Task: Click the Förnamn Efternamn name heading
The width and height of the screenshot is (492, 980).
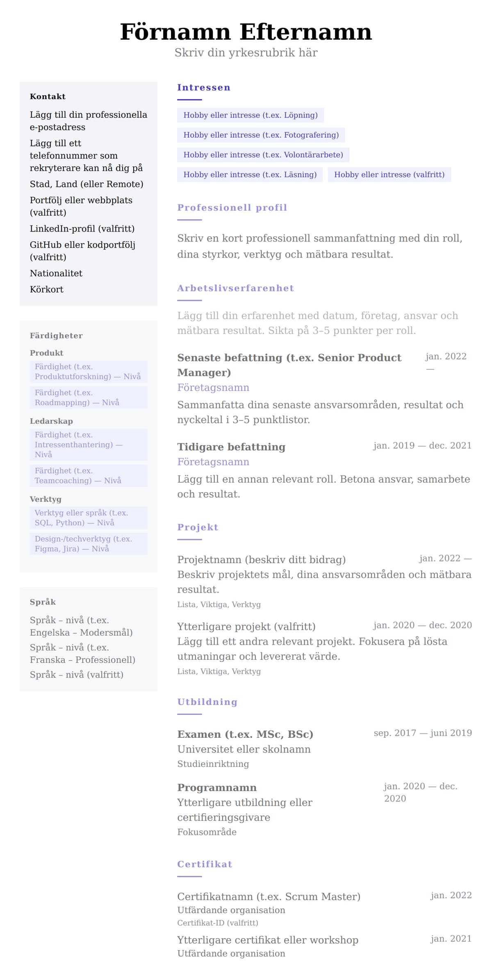Action: (x=246, y=32)
